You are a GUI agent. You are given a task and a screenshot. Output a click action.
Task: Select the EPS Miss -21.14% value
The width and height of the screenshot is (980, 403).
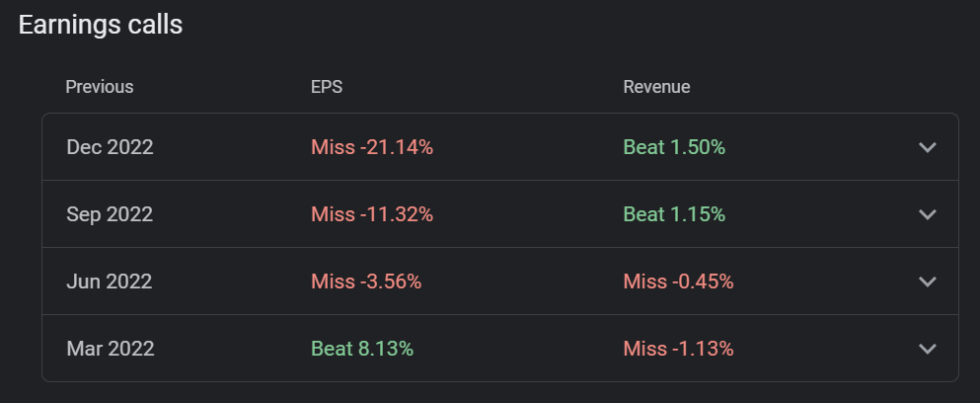click(372, 147)
